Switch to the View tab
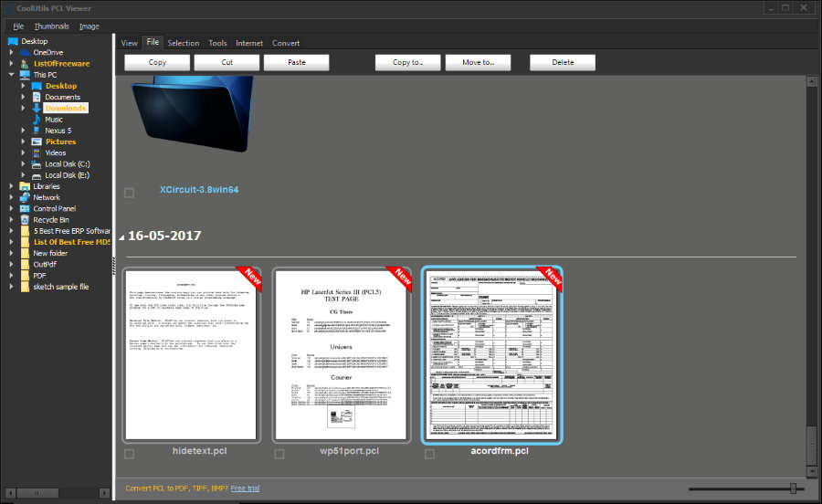This screenshot has width=822, height=504. pos(130,43)
